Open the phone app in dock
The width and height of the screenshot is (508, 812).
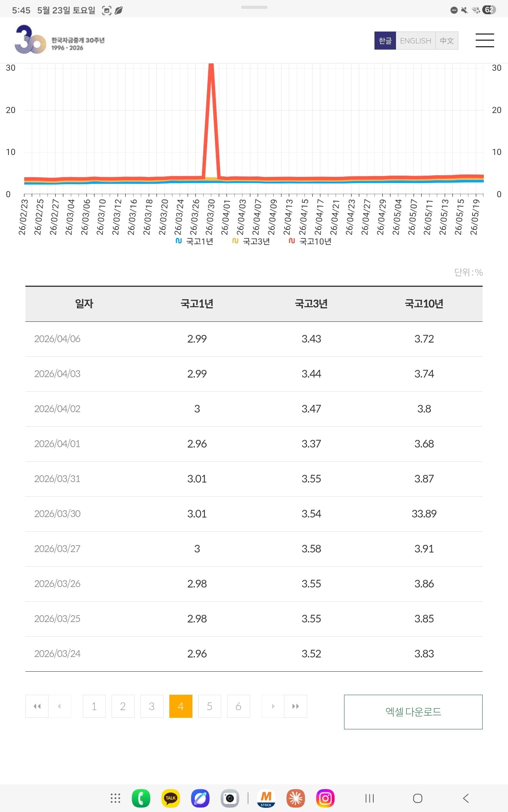click(x=141, y=798)
